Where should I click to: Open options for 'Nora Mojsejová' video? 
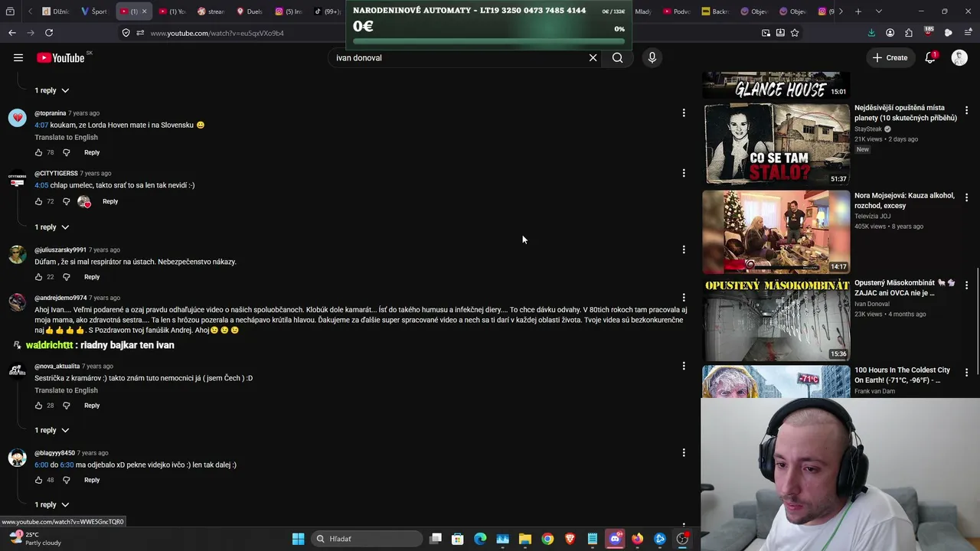pos(966,198)
